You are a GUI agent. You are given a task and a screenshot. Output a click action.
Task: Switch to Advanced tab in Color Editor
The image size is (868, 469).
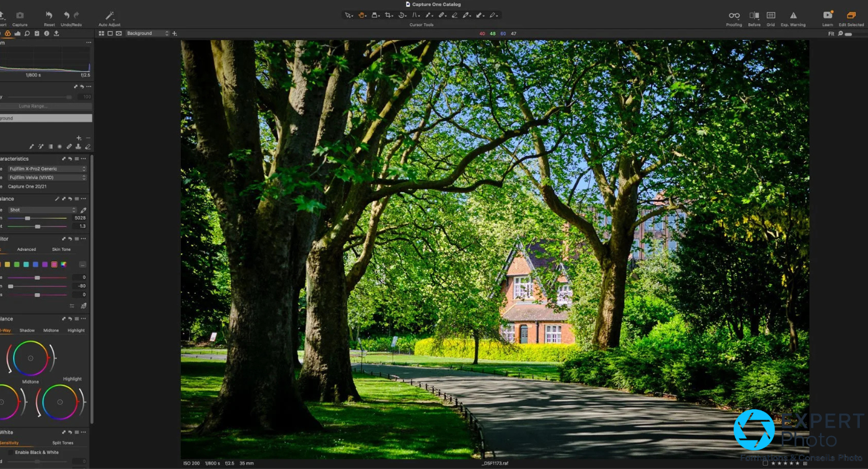pos(26,249)
